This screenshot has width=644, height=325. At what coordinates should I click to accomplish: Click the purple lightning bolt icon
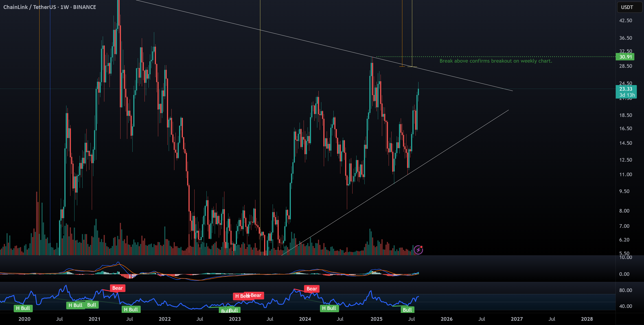tap(418, 250)
